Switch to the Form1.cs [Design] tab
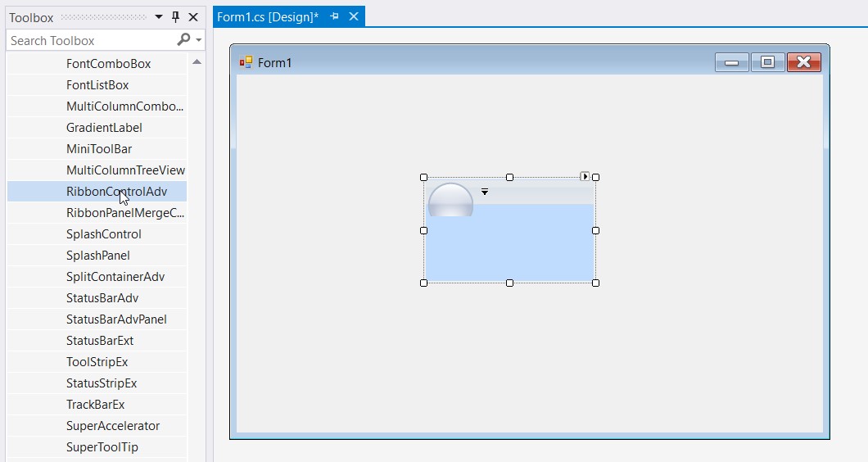868x462 pixels. 268,17
